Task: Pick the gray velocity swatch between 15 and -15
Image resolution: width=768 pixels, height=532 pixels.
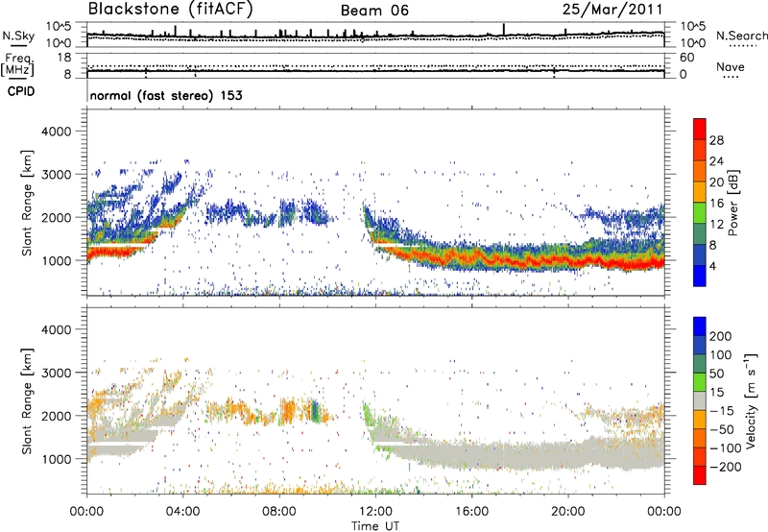Action: click(x=700, y=400)
